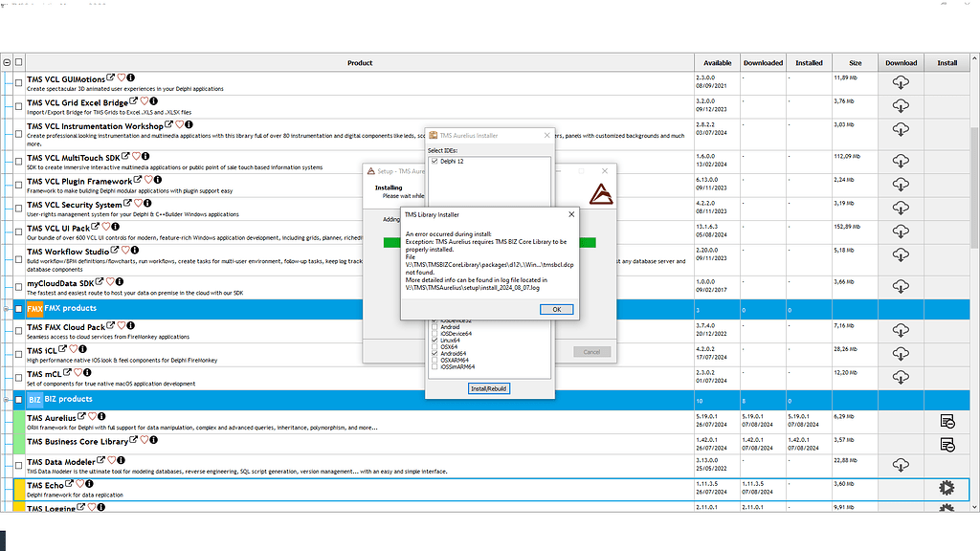Open the external link for TMS Data Modeler
The image size is (980, 551).
[x=100, y=461]
